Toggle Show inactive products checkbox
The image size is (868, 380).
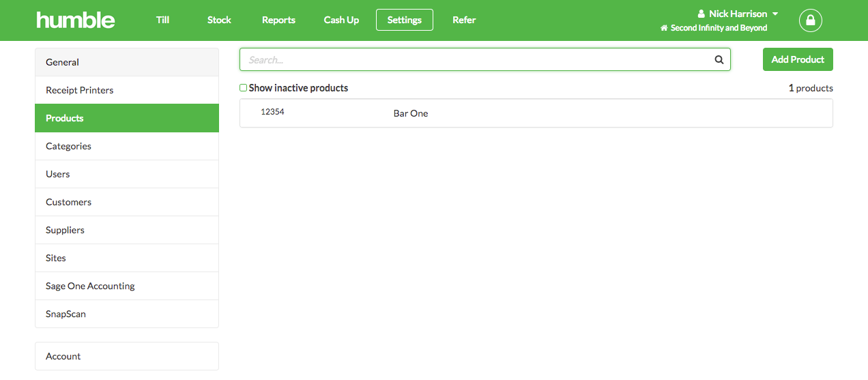coord(244,88)
